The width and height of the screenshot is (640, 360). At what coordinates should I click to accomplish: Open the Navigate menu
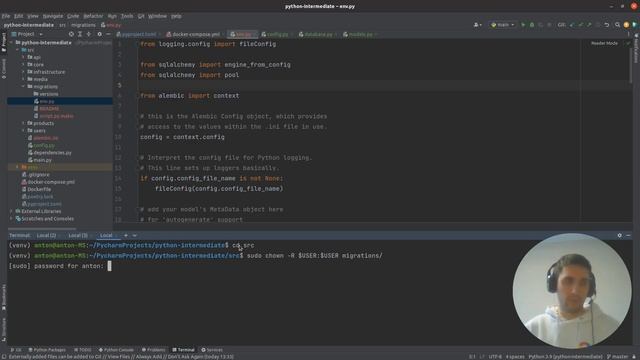(53, 16)
